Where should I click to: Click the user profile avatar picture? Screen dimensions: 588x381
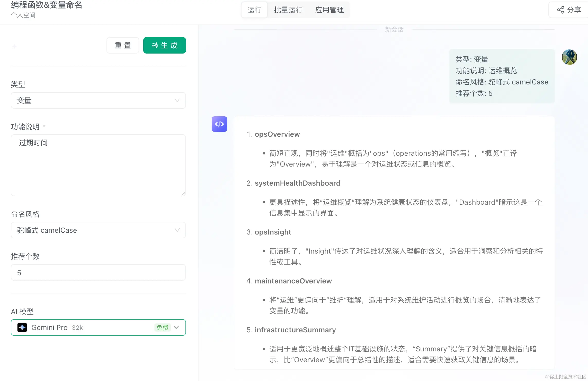pos(569,57)
